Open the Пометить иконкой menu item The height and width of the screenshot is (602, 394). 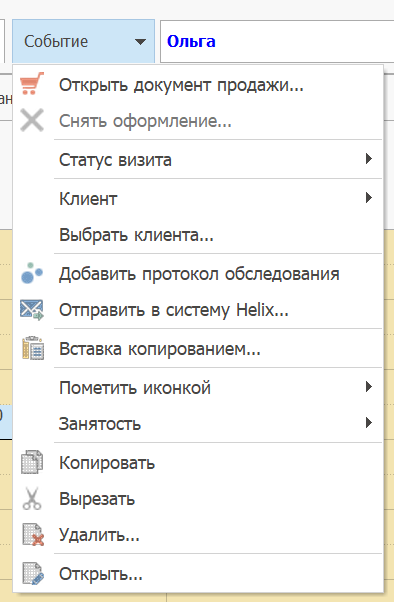click(198, 387)
